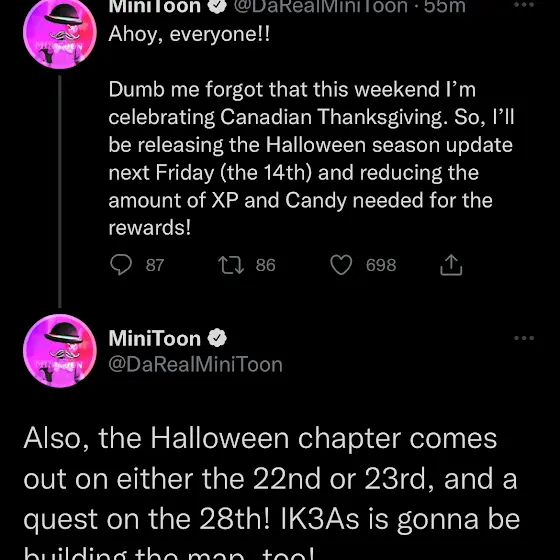Click the retweet icon showing 86
The height and width of the screenshot is (560, 560).
click(231, 265)
